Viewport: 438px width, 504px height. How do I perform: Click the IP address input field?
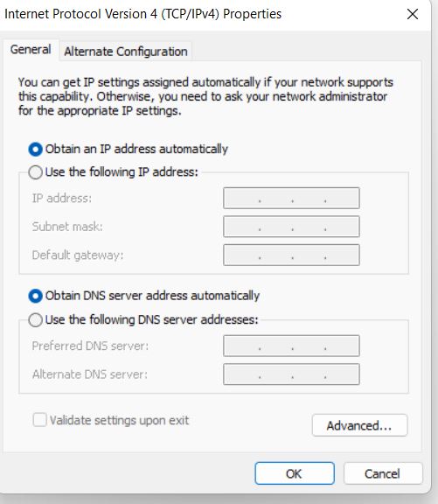[291, 199]
